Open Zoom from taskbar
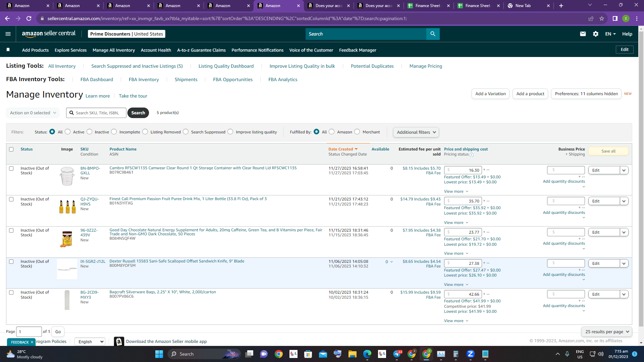Image resolution: width=644 pixels, height=362 pixels. point(470,354)
